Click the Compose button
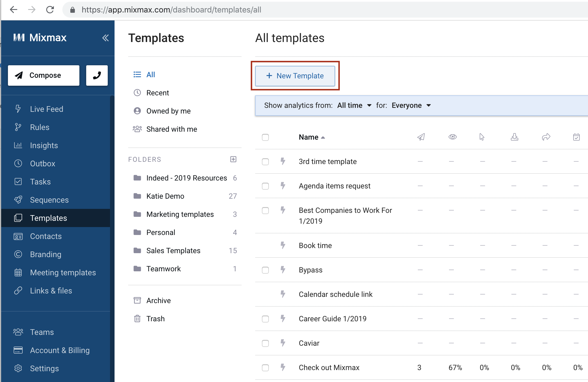The image size is (588, 382). tap(44, 75)
